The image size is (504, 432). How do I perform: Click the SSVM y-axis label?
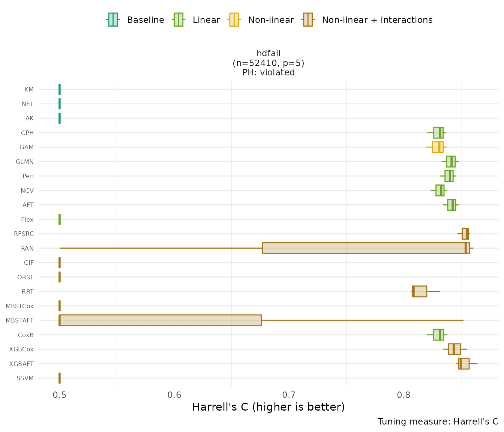pyautogui.click(x=25, y=378)
